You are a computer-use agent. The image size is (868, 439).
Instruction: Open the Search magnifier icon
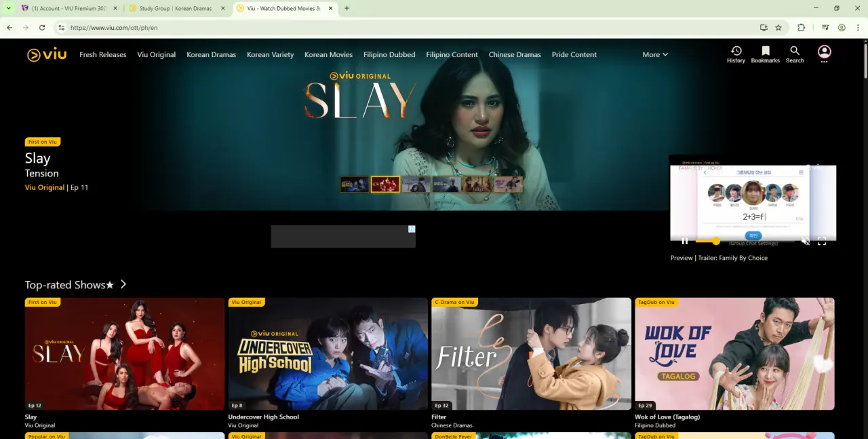[795, 54]
